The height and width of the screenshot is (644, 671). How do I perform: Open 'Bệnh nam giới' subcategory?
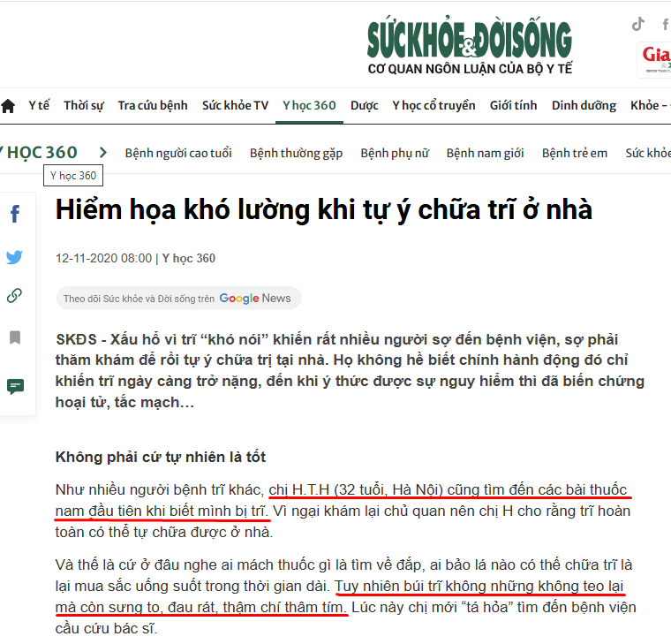click(485, 153)
